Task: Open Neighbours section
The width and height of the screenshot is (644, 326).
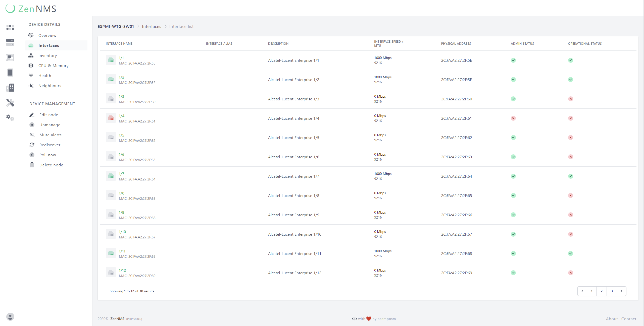Action: click(x=50, y=86)
